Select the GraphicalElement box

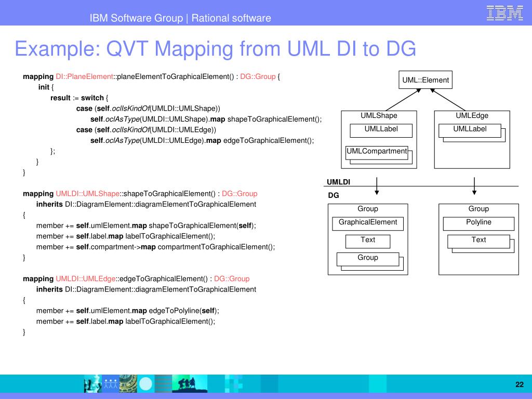tap(368, 224)
